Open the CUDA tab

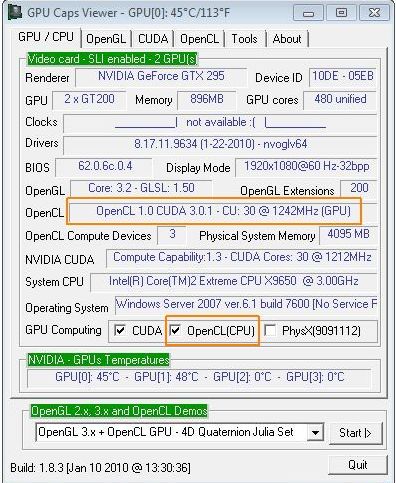pyautogui.click(x=153, y=39)
